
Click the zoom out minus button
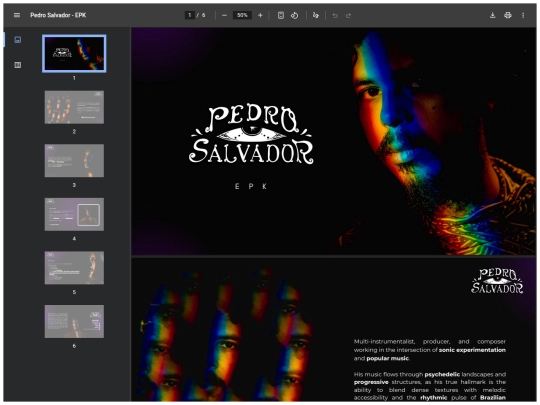coord(224,15)
